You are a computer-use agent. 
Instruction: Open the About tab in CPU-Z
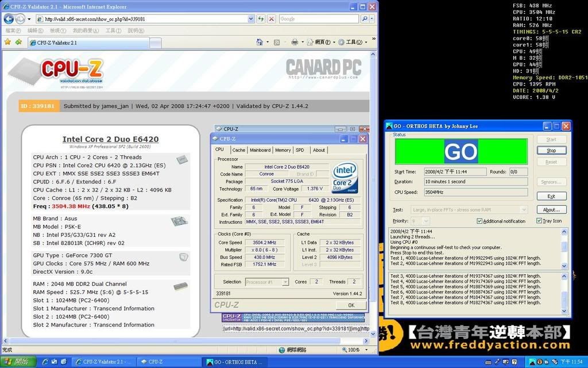tap(319, 150)
